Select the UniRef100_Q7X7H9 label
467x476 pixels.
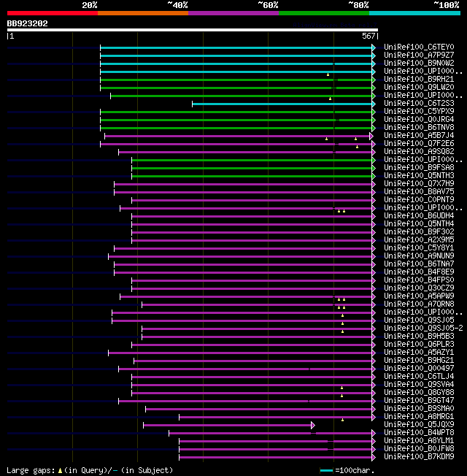coord(419,184)
